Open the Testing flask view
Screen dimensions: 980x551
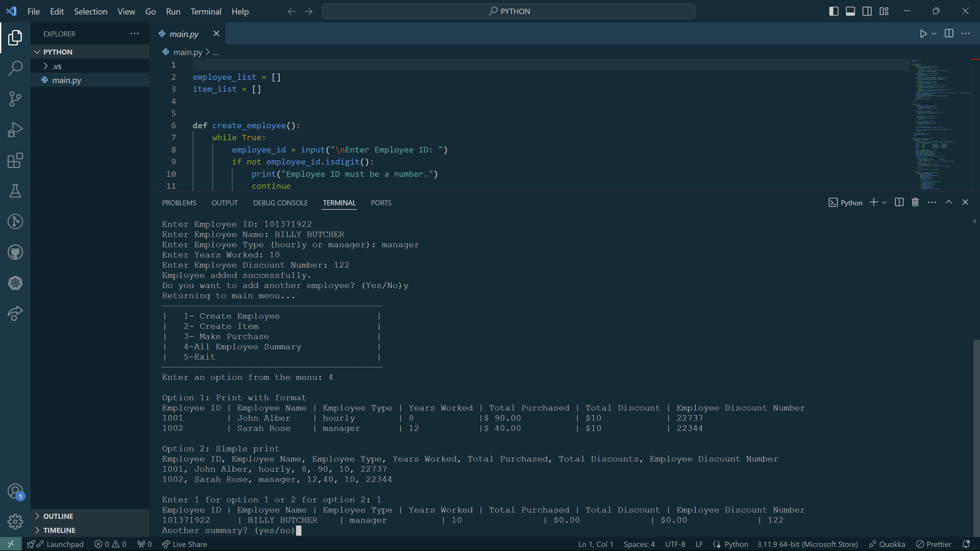pos(15,191)
